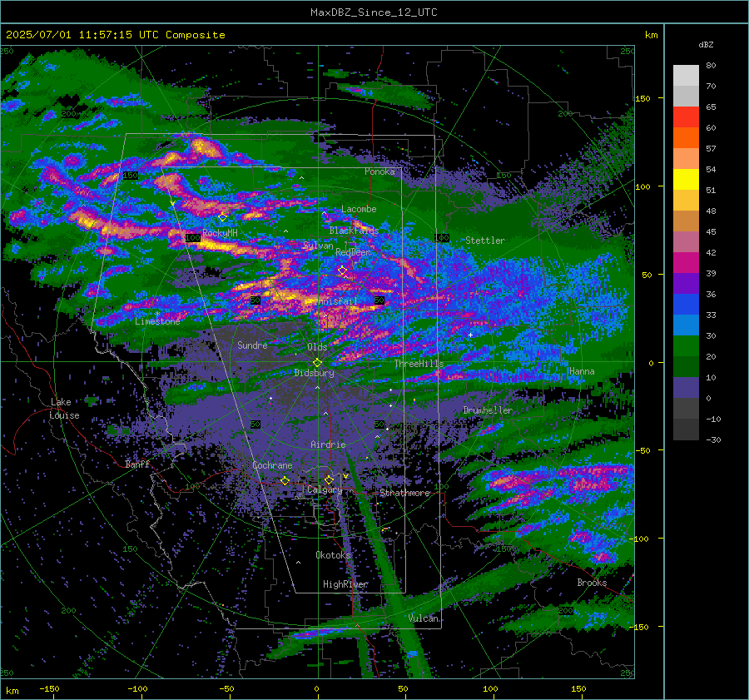Image resolution: width=749 pixels, height=700 pixels.
Task: Click the RockyMH label
Action: click(220, 233)
